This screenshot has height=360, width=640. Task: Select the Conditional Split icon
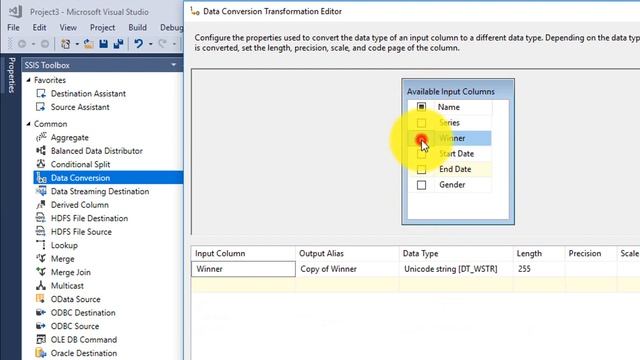click(x=41, y=164)
